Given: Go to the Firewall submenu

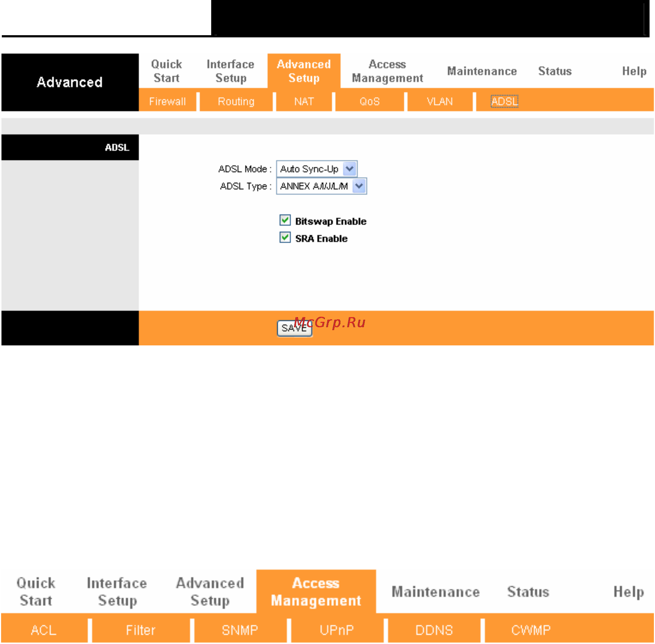Looking at the screenshot, I should tap(167, 101).
